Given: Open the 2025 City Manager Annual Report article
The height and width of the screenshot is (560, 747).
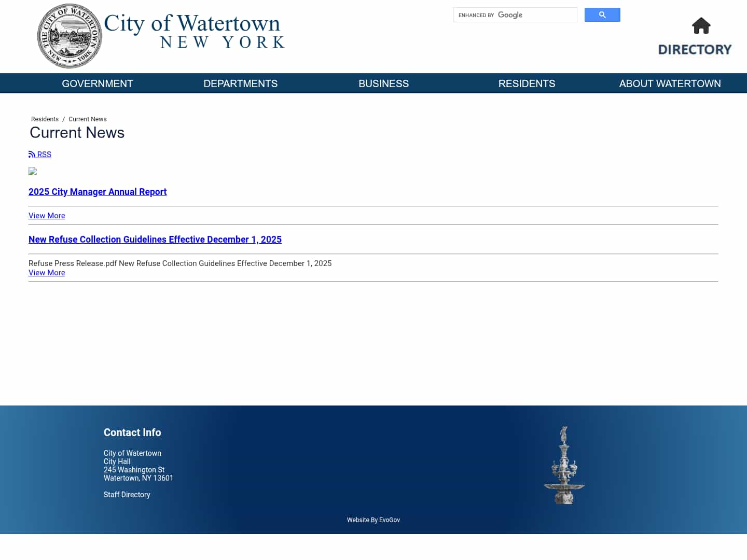Looking at the screenshot, I should [98, 192].
